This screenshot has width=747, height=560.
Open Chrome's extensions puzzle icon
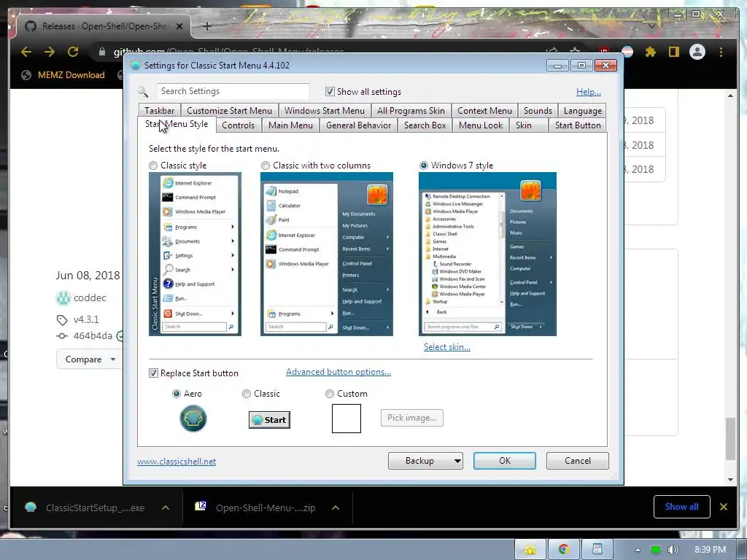click(x=650, y=52)
